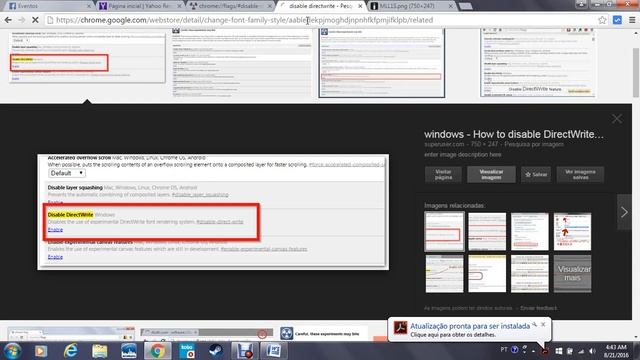The height and width of the screenshot is (360, 640).
Task: Select second related image in top row
Action: [x=487, y=231]
